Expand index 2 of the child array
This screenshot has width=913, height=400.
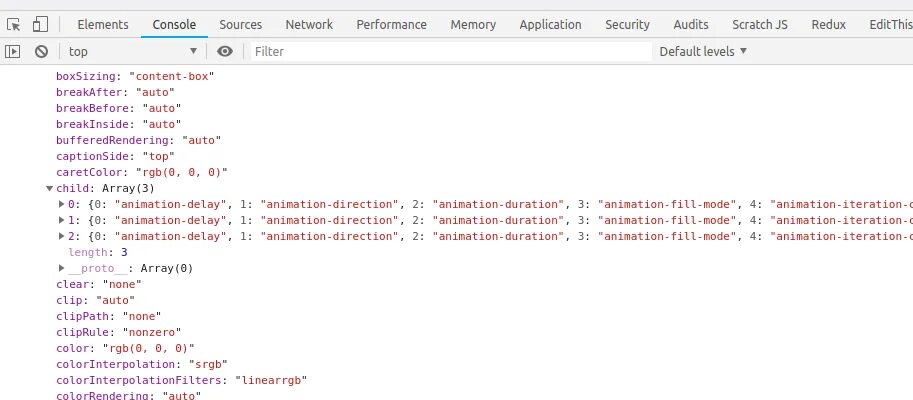point(62,236)
